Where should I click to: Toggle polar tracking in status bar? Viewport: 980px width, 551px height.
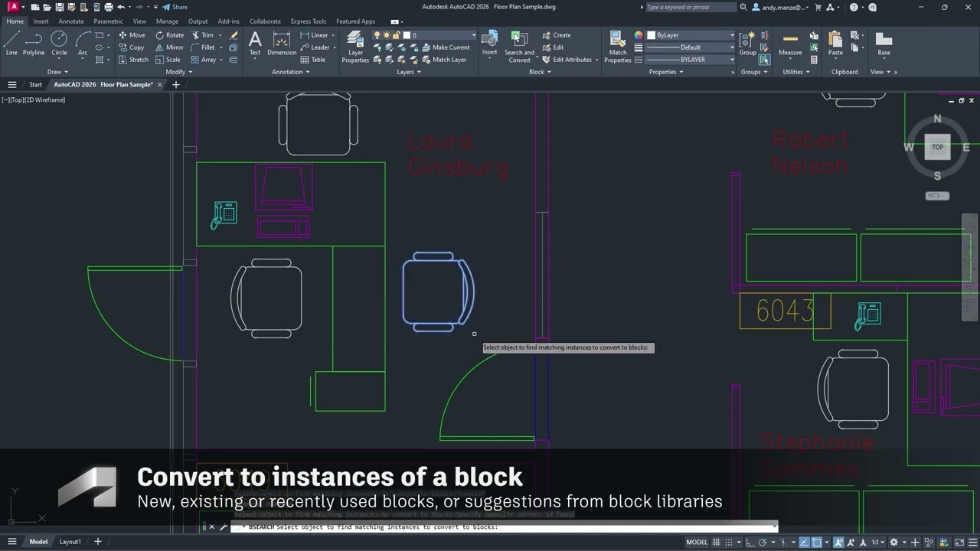(x=763, y=542)
